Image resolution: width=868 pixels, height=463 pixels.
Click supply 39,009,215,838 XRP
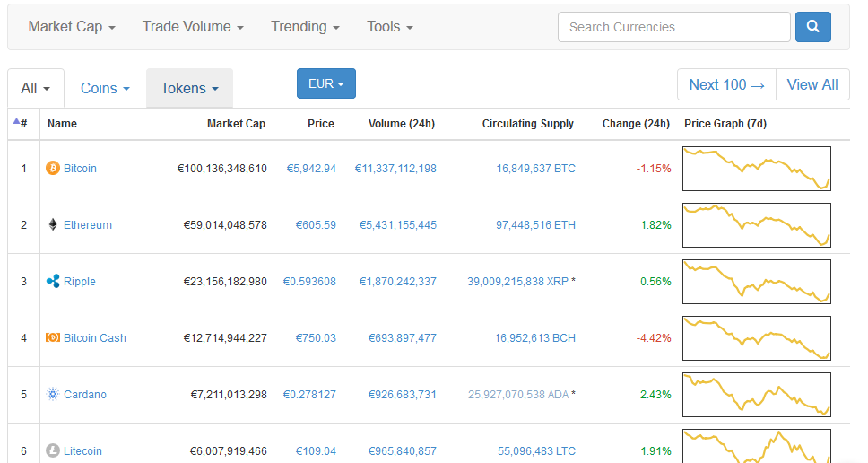coord(517,282)
